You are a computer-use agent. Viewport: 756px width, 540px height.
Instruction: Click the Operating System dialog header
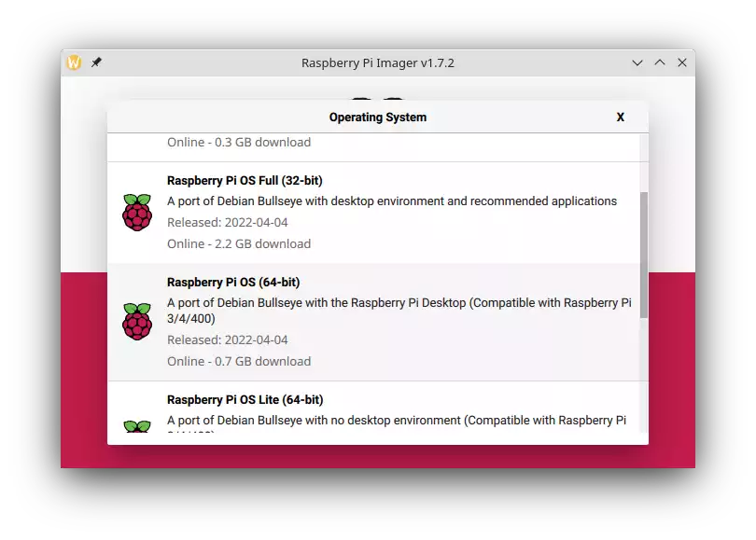pos(377,118)
